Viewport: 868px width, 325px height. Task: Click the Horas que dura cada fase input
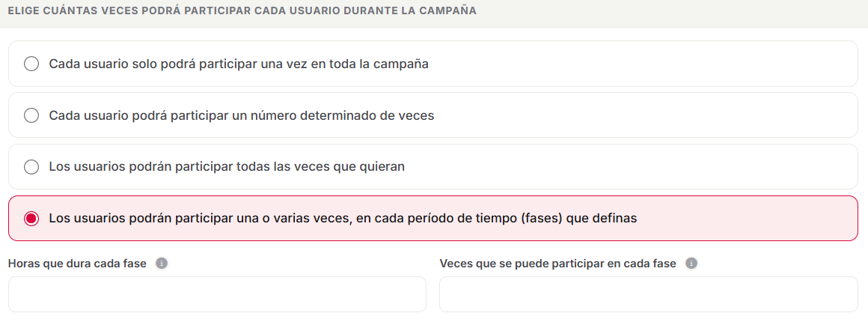(x=217, y=294)
